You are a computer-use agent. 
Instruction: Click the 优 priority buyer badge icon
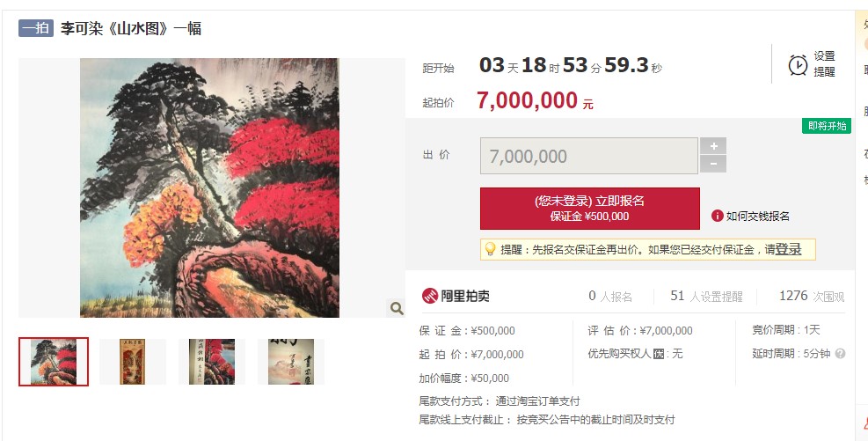pos(658,354)
